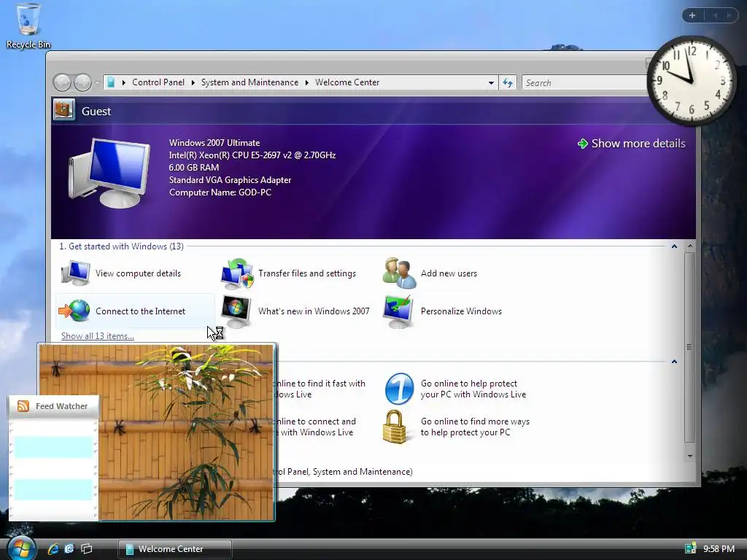Click Go online to help protect your PC
Viewport: 747px width, 560px height.
click(x=473, y=389)
